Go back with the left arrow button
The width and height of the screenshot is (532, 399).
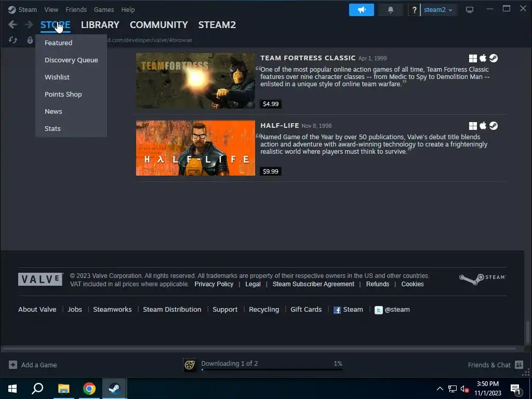tap(12, 24)
